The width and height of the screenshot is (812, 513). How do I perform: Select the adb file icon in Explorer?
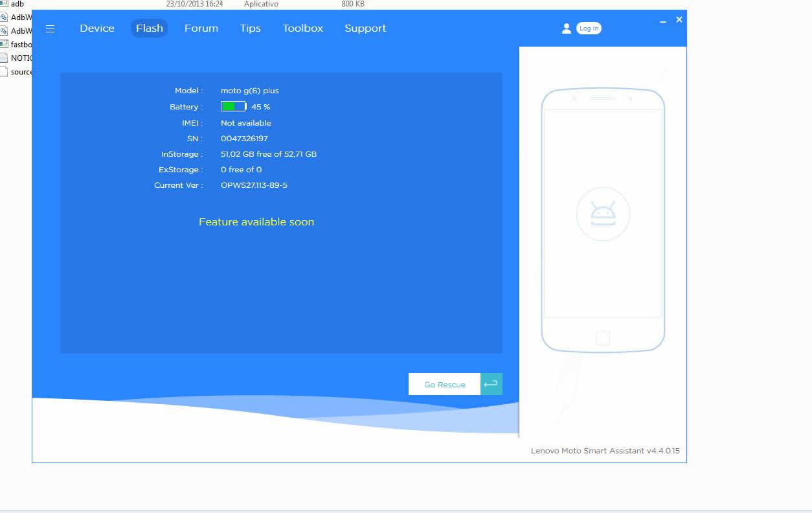(x=4, y=4)
